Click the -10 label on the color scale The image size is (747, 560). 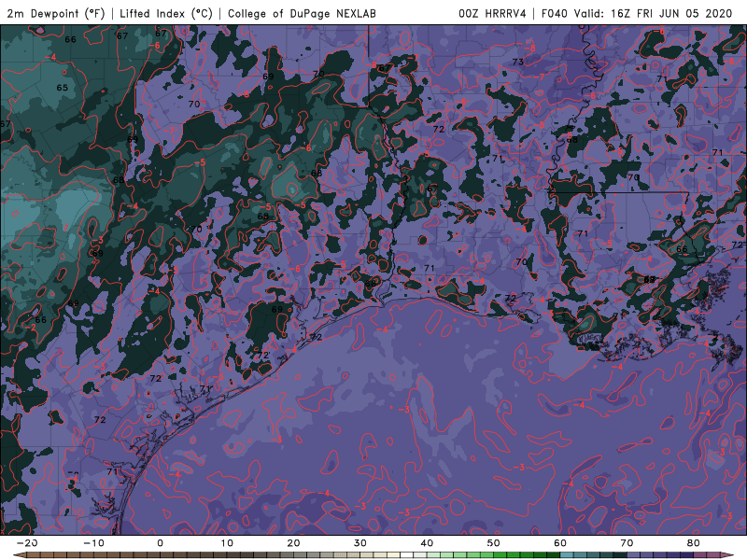point(93,543)
